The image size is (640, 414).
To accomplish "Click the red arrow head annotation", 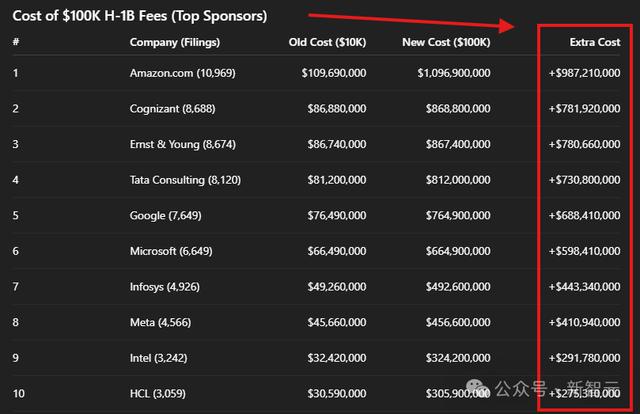I will tap(507, 26).
